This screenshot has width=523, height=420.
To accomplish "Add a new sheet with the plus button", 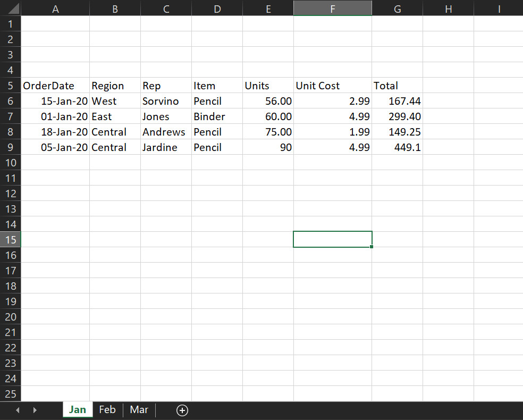I will point(182,410).
